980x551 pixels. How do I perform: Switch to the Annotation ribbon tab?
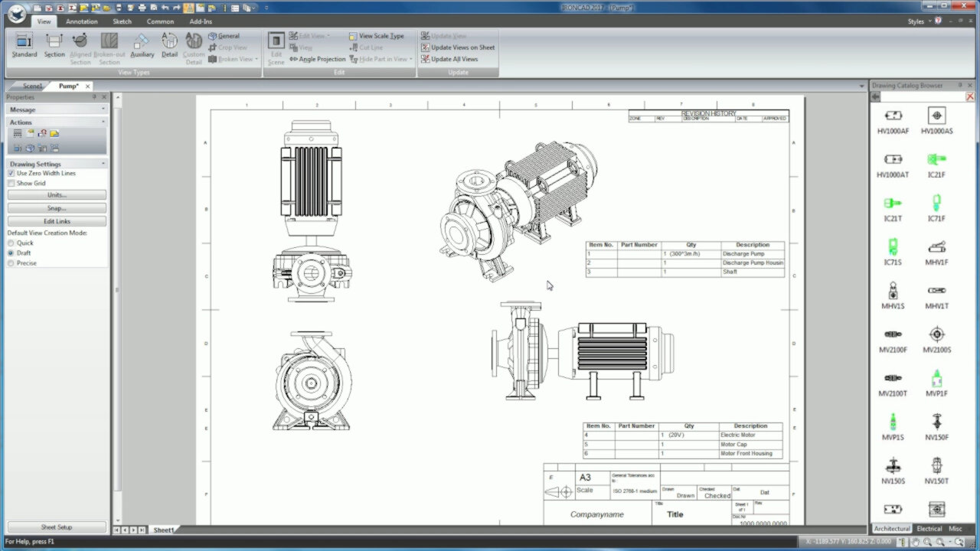click(x=81, y=21)
